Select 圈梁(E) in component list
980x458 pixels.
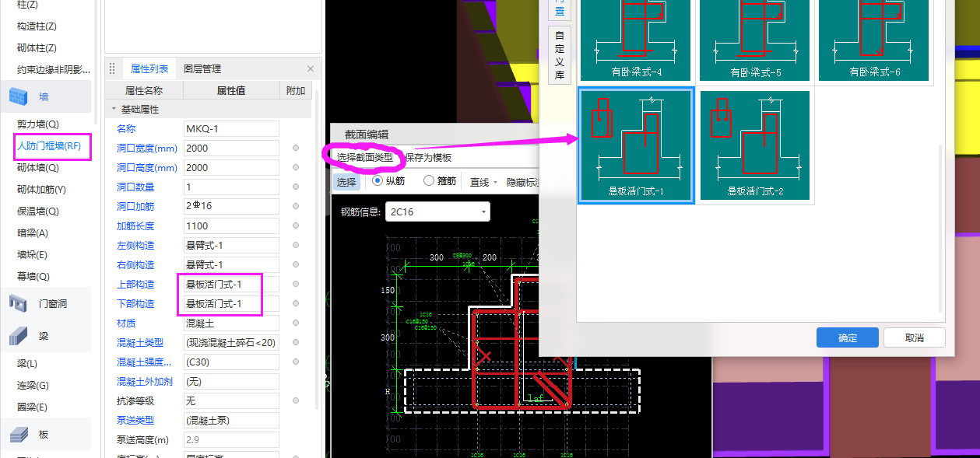pos(33,407)
